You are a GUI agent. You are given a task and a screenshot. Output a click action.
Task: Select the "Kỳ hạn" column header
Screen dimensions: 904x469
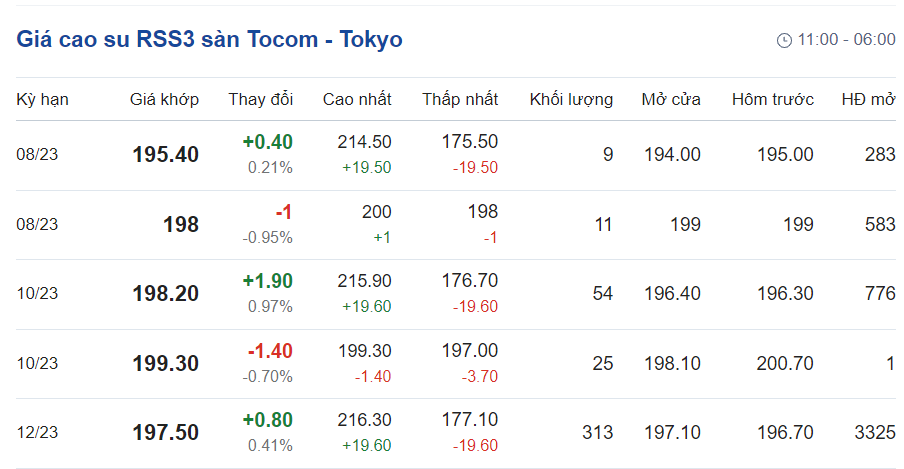pos(42,99)
